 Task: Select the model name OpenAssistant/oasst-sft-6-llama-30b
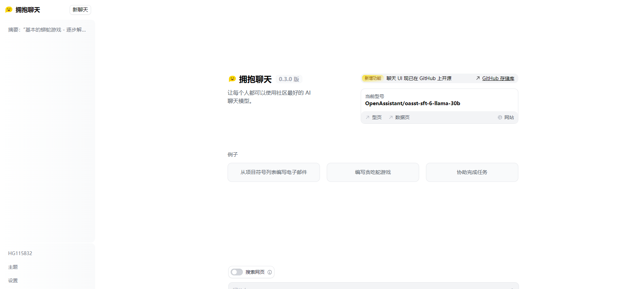click(413, 103)
